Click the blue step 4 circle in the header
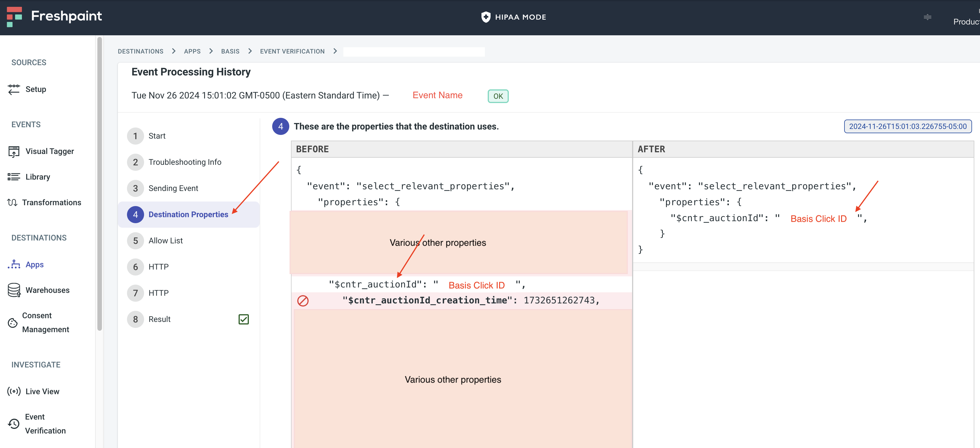Image resolution: width=980 pixels, height=448 pixels. point(280,127)
